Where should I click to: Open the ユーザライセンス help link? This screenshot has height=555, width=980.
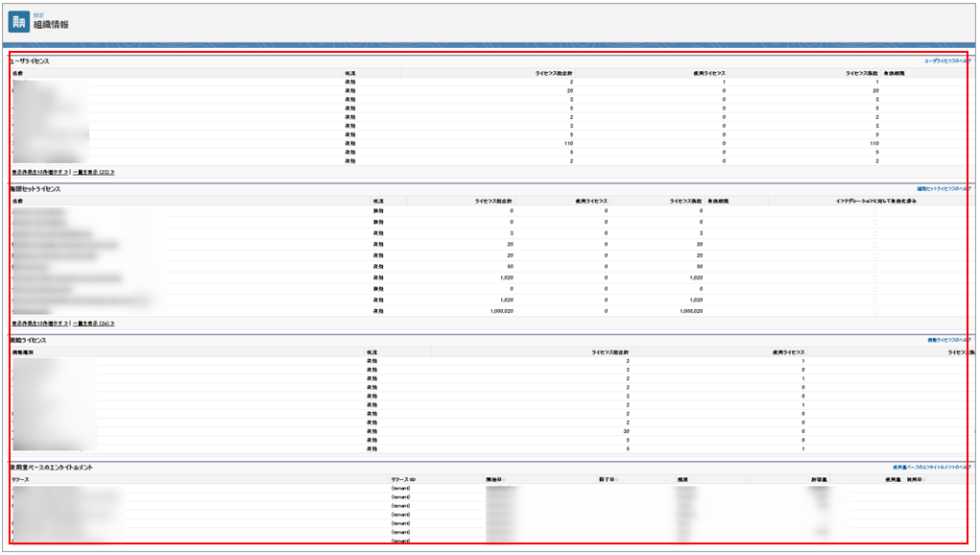click(x=946, y=60)
